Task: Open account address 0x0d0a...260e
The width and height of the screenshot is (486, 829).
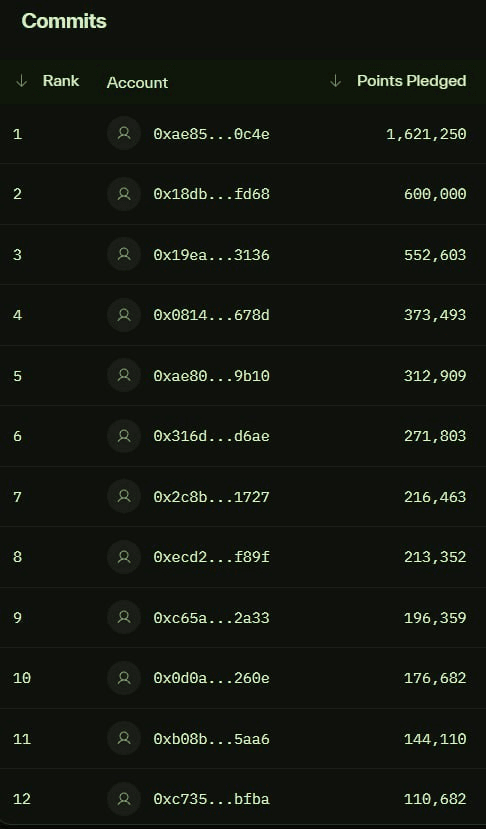Action: (x=212, y=678)
